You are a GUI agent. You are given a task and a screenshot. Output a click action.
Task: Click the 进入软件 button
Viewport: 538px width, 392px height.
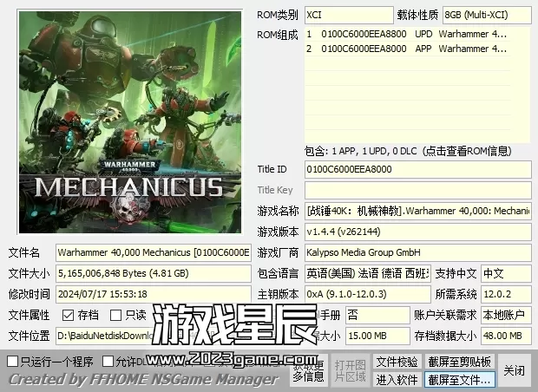397,379
